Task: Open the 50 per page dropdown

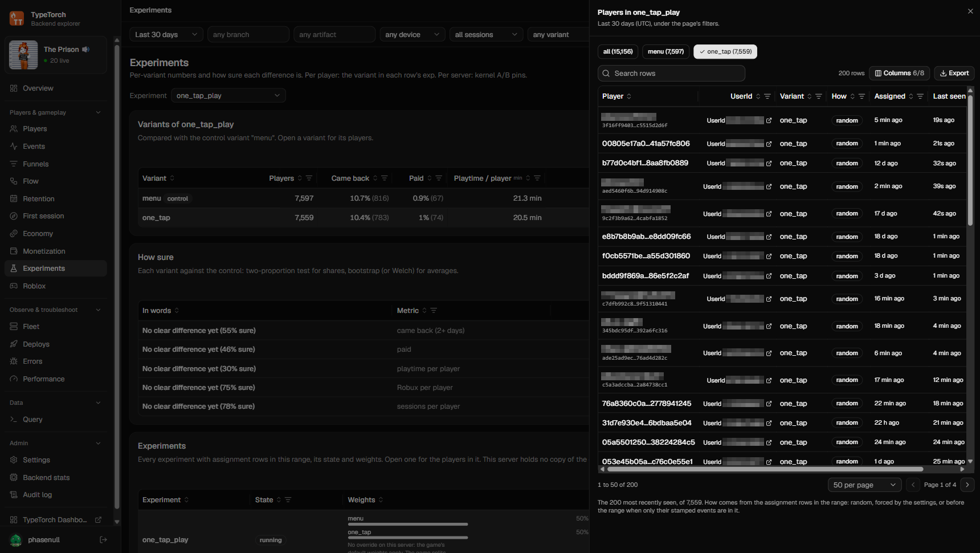Action: click(864, 485)
